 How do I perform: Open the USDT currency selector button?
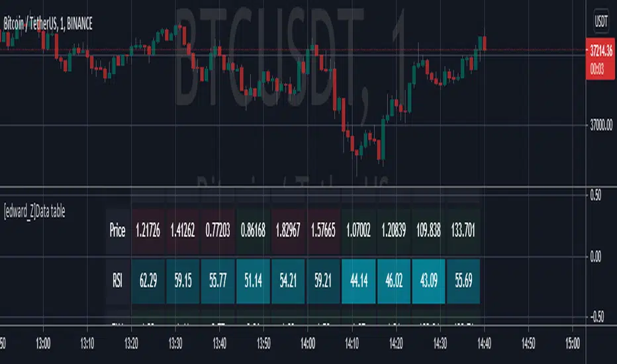pyautogui.click(x=601, y=21)
